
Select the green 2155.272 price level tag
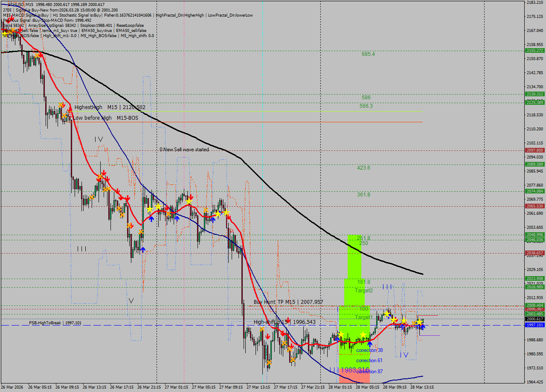point(534,50)
